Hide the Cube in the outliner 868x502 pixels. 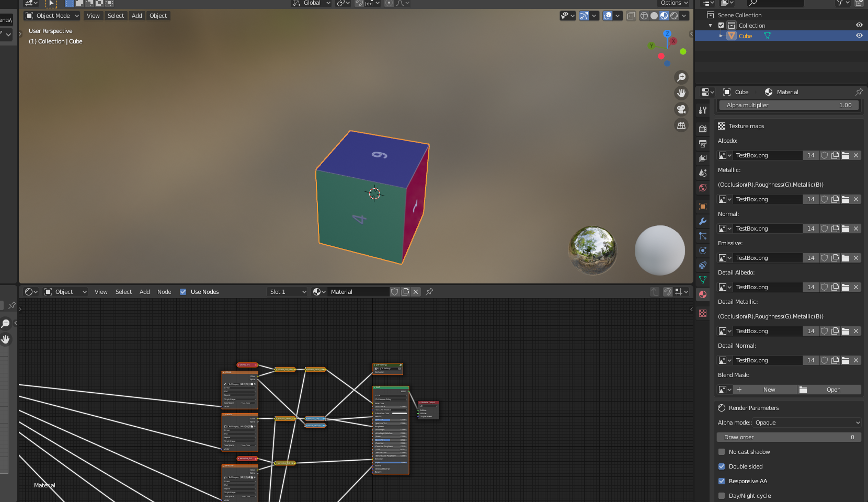coord(859,36)
